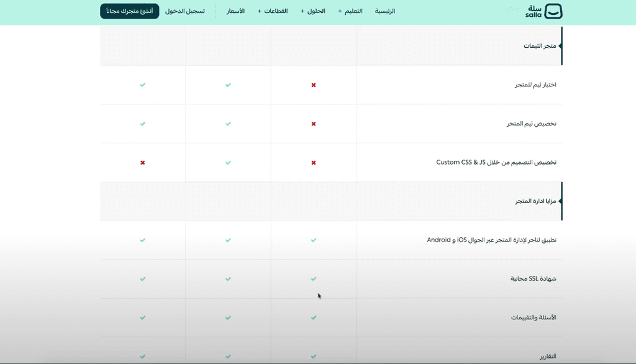Expand the الحلول dropdown menu
Image resolution: width=636 pixels, height=364 pixels.
(x=313, y=11)
